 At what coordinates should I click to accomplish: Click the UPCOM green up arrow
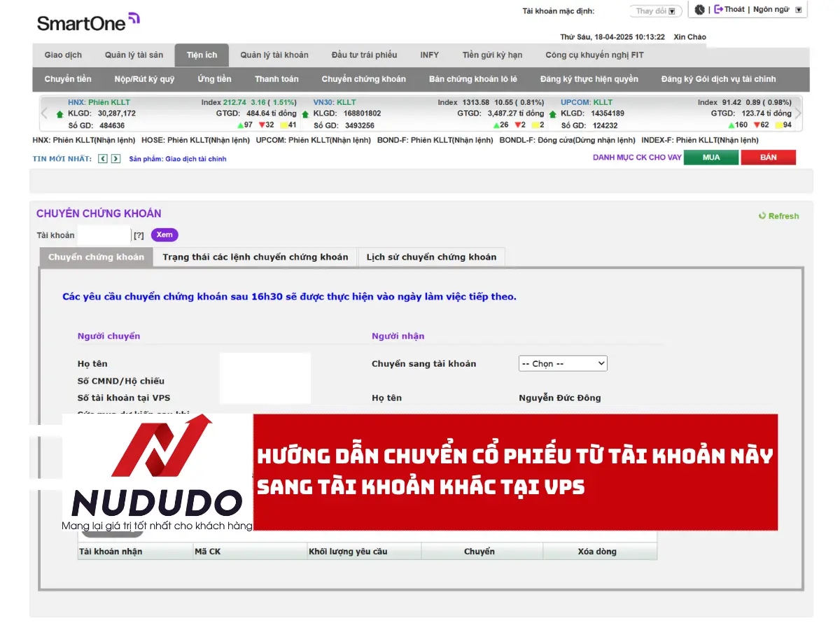pyautogui.click(x=553, y=113)
